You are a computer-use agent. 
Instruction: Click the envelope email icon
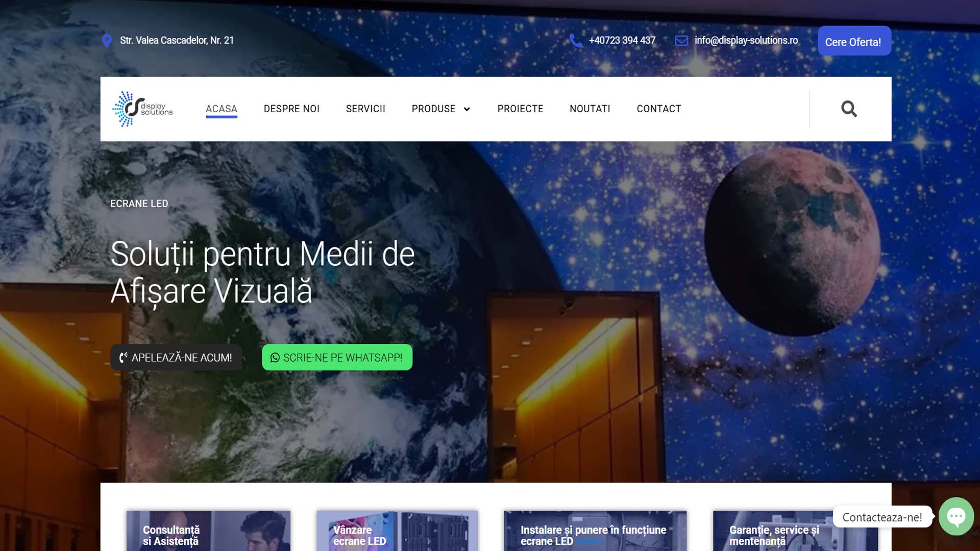(681, 40)
